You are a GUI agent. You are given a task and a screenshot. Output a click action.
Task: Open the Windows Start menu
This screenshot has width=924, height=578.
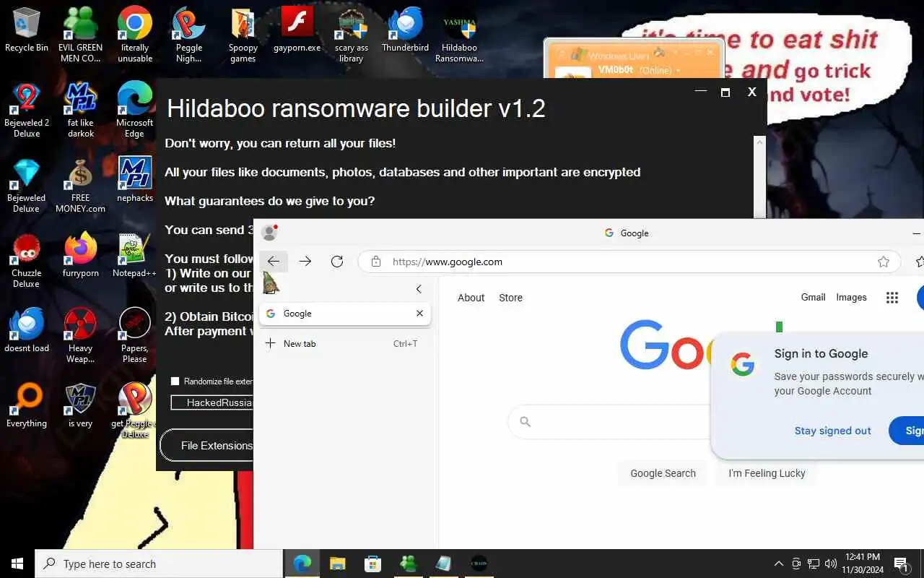(17, 564)
